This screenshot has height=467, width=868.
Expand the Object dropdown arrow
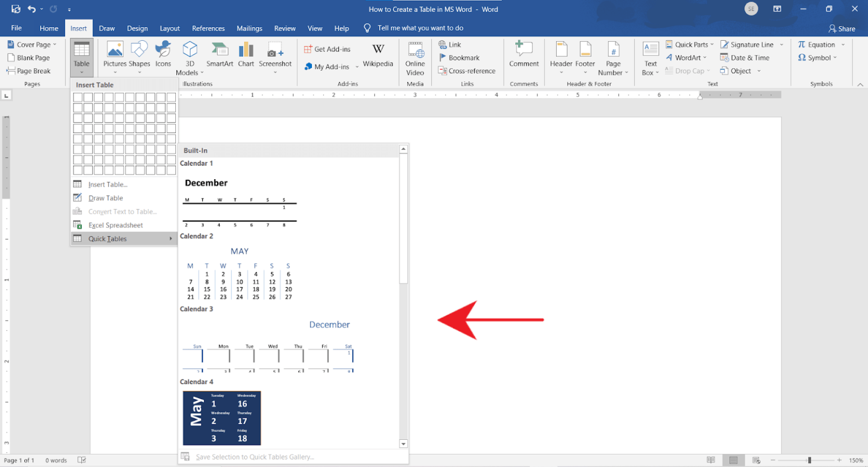click(759, 71)
